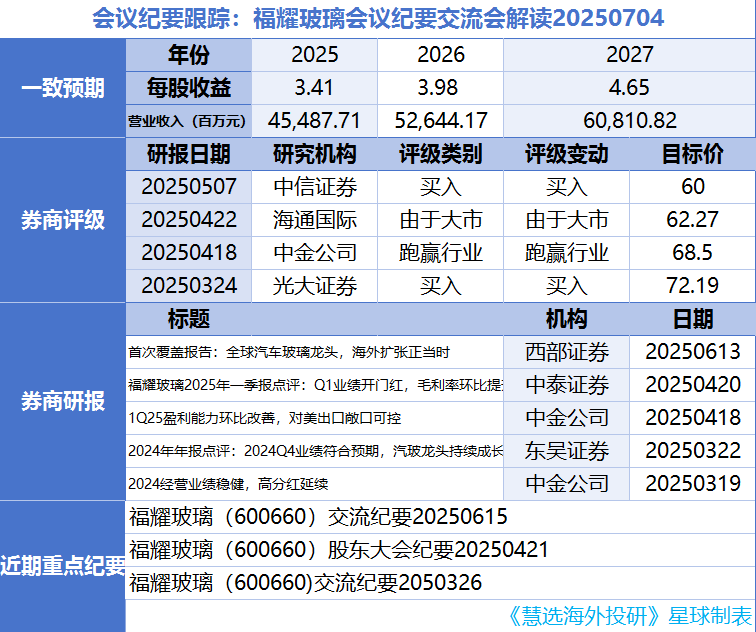Select the 西部证券 cell
Viewport: 756px width, 632px height.
click(567, 352)
